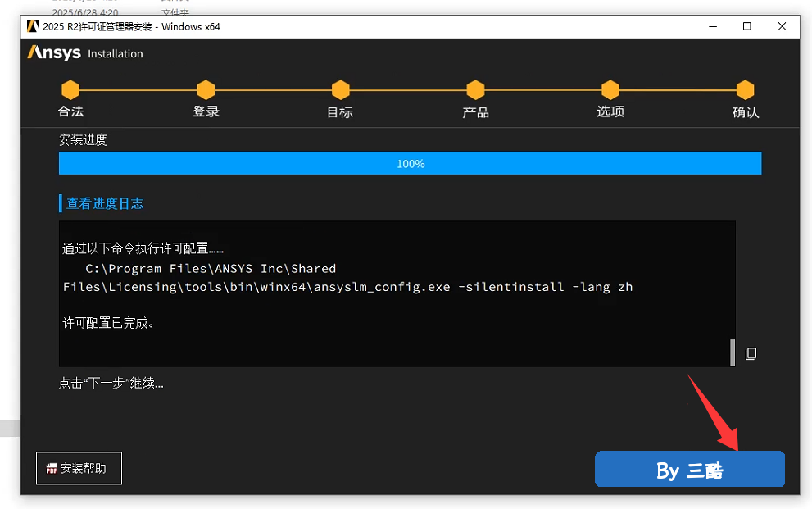The width and height of the screenshot is (812, 509).
Task: Click the blue next-step button at bottom right
Action: [x=690, y=469]
